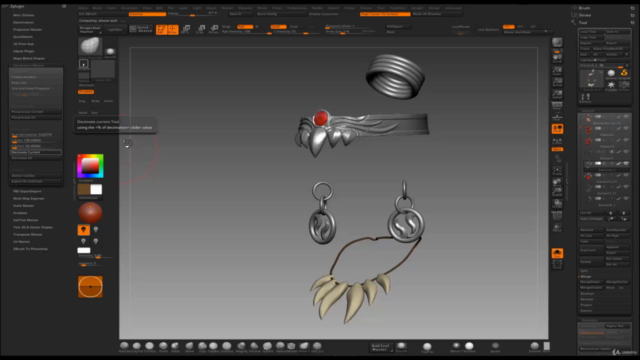Toggle Persp perspective view
This screenshot has height=360, width=640.
click(x=557, y=107)
